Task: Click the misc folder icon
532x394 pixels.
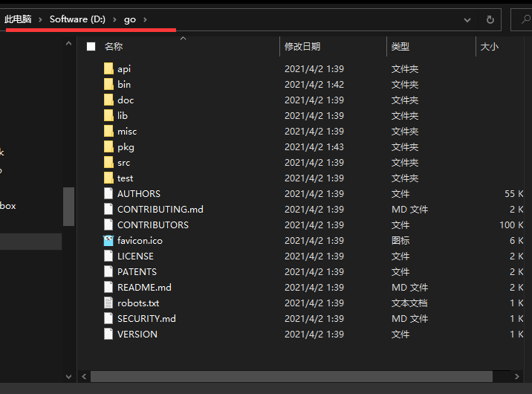Action: [x=108, y=131]
